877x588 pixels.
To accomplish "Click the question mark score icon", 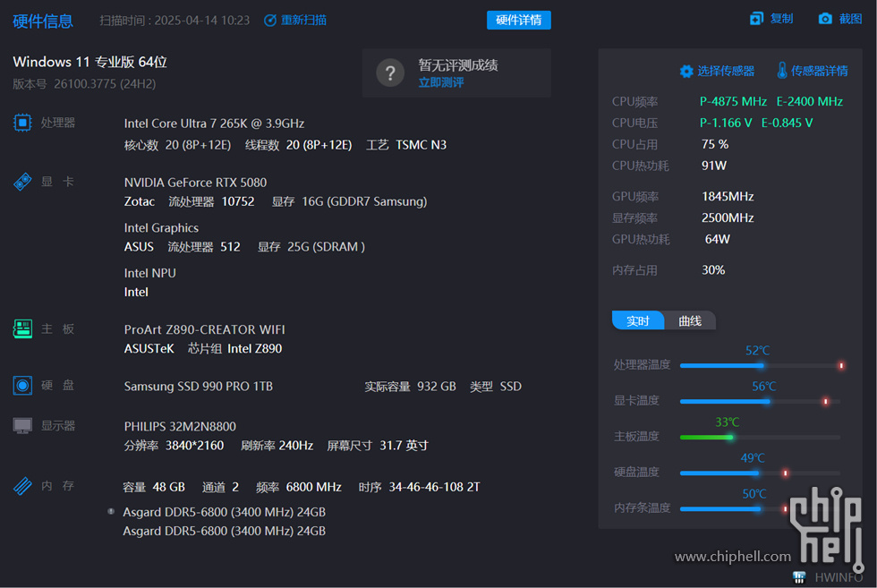I will click(390, 73).
